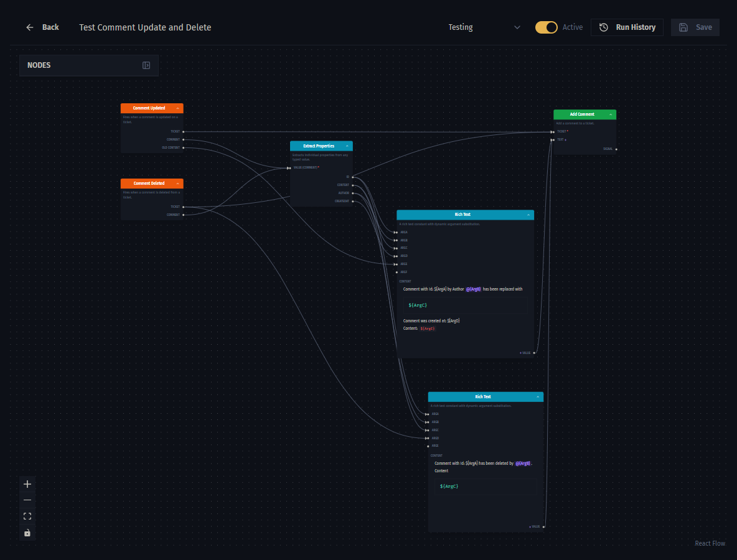The height and width of the screenshot is (560, 737).
Task: Collapse the Comment Deleted node
Action: (177, 183)
